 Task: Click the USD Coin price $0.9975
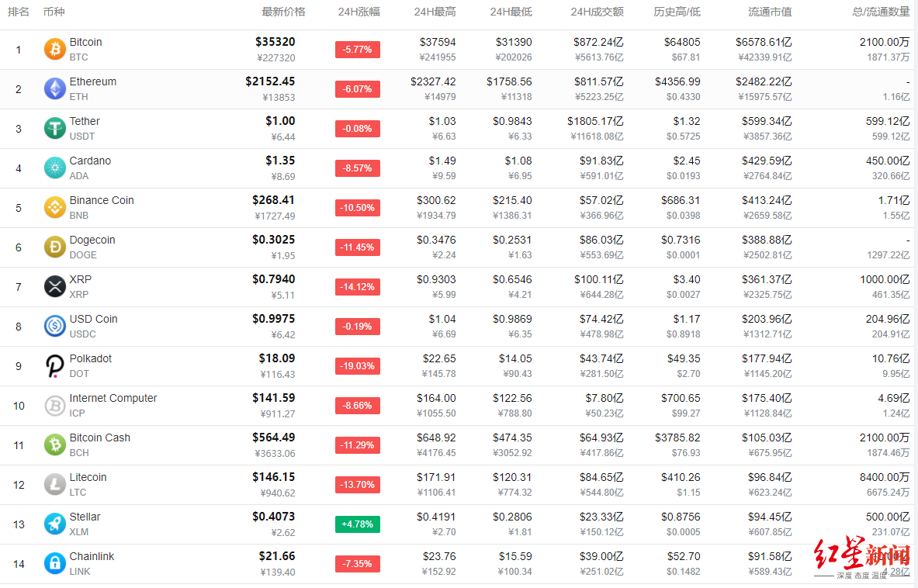(x=273, y=319)
